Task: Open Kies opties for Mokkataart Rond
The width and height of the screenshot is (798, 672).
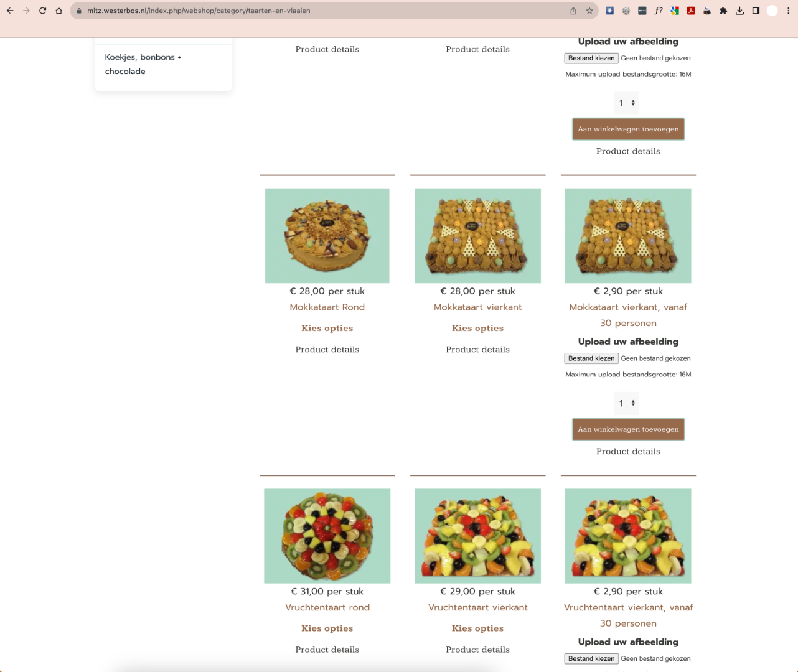Action: pyautogui.click(x=327, y=328)
